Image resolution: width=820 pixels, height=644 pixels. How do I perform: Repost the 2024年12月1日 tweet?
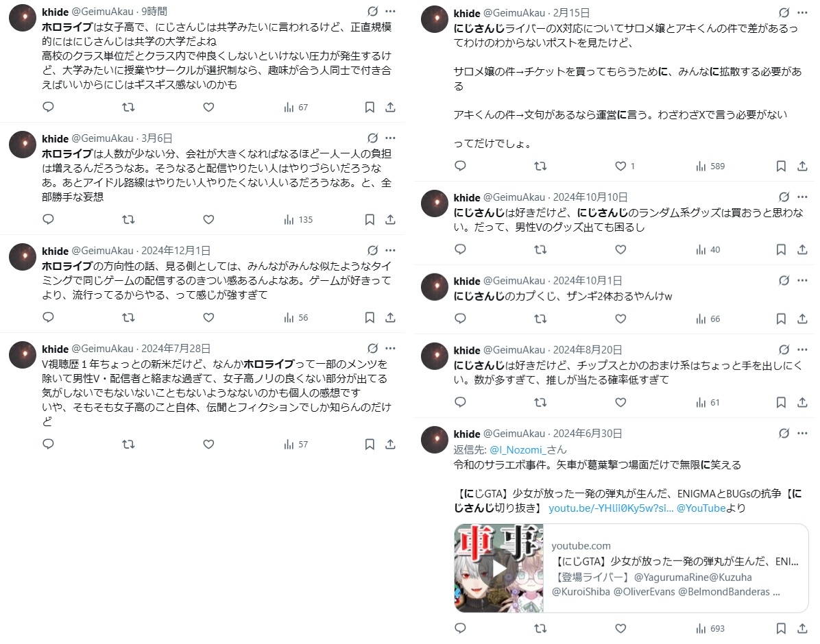coord(128,317)
